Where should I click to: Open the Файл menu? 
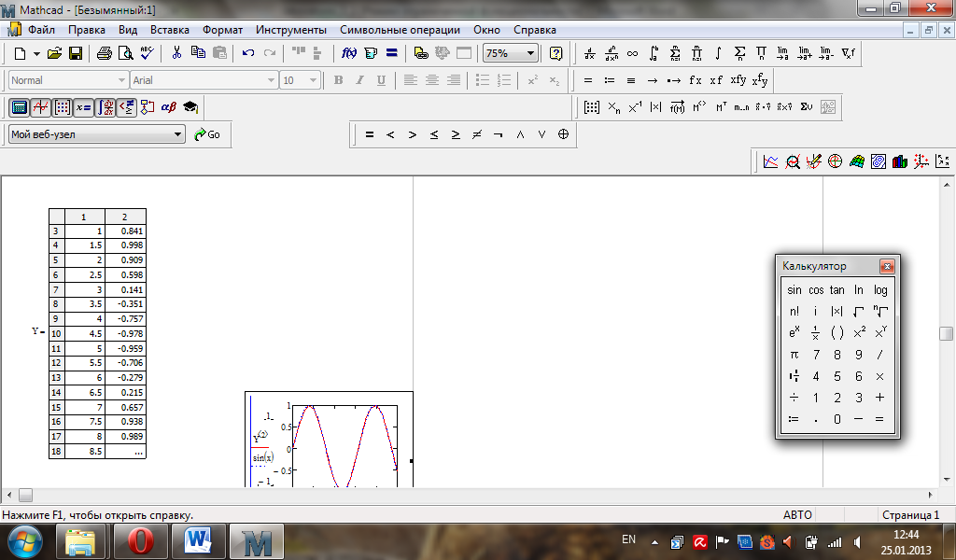coord(41,30)
